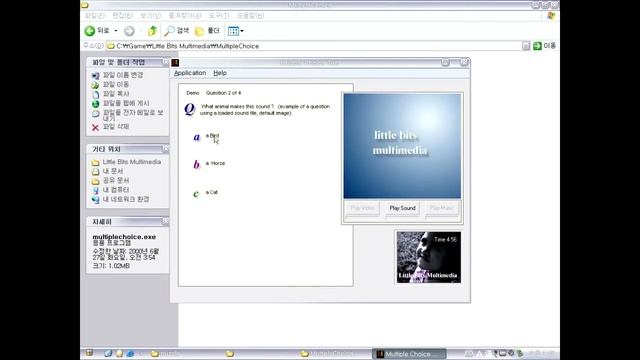Switch to MultipleChoice folder taskbar button
This screenshot has height=360, width=640.
[333, 354]
